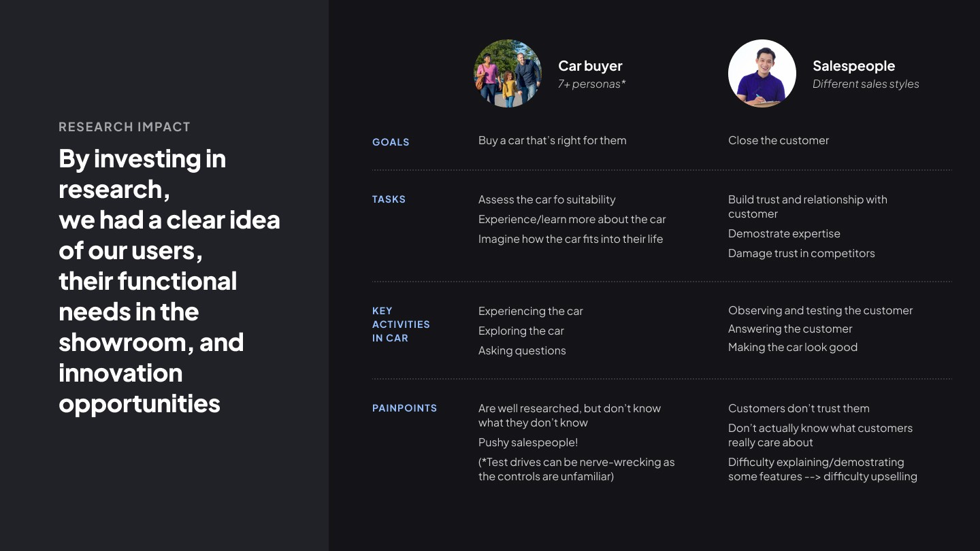Viewport: 980px width, 551px height.
Task: Select the Salespeople heading
Action: pos(853,66)
